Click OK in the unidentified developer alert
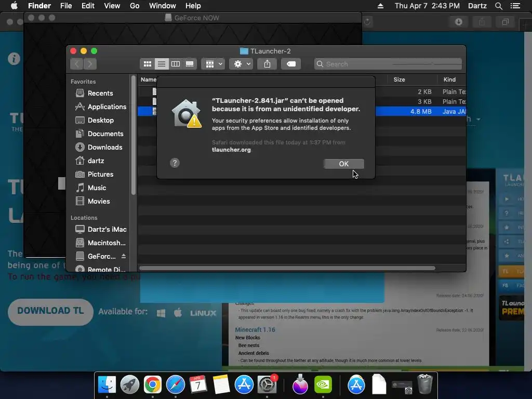This screenshot has height=399, width=532. point(344,164)
